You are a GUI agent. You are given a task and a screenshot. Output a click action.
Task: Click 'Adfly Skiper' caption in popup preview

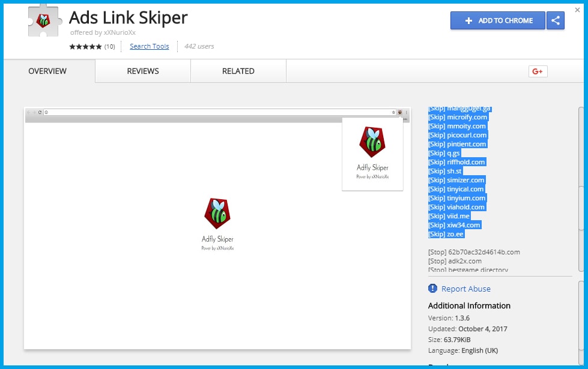[372, 167]
